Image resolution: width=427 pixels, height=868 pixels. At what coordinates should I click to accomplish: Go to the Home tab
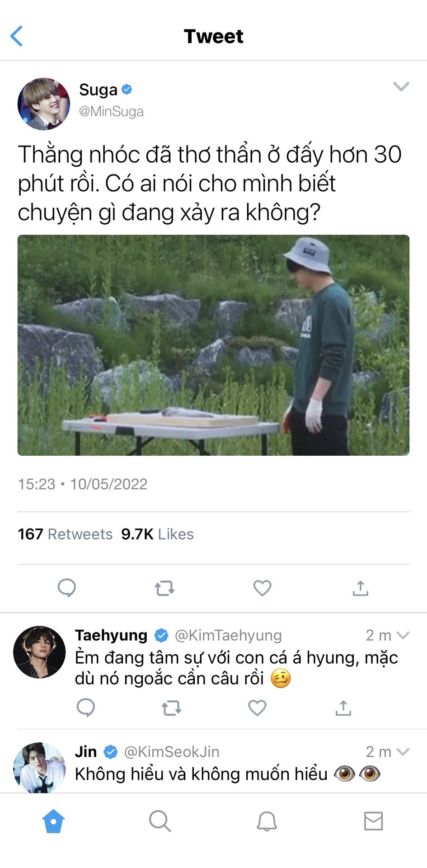53,821
